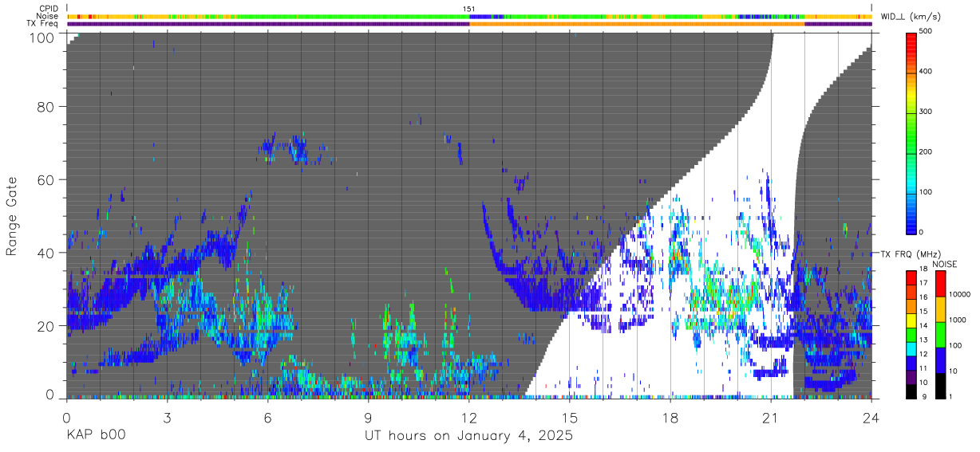Image resolution: width=980 pixels, height=452 pixels.
Task: Click the hour 3 tick on time axis
Action: [x=167, y=418]
